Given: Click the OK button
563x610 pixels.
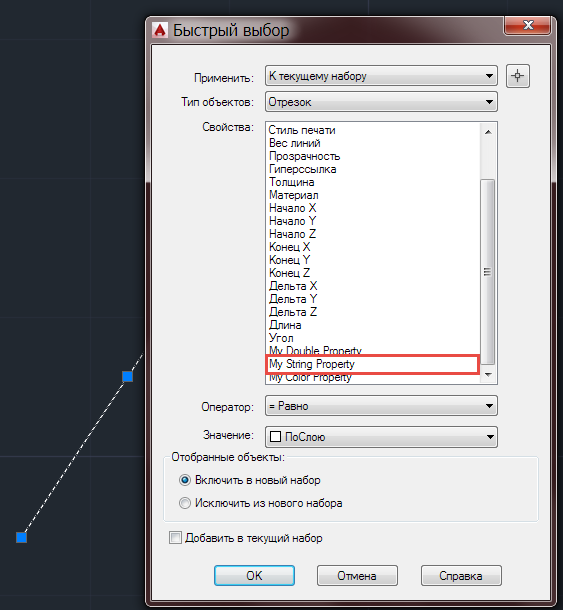Looking at the screenshot, I should pos(254,575).
